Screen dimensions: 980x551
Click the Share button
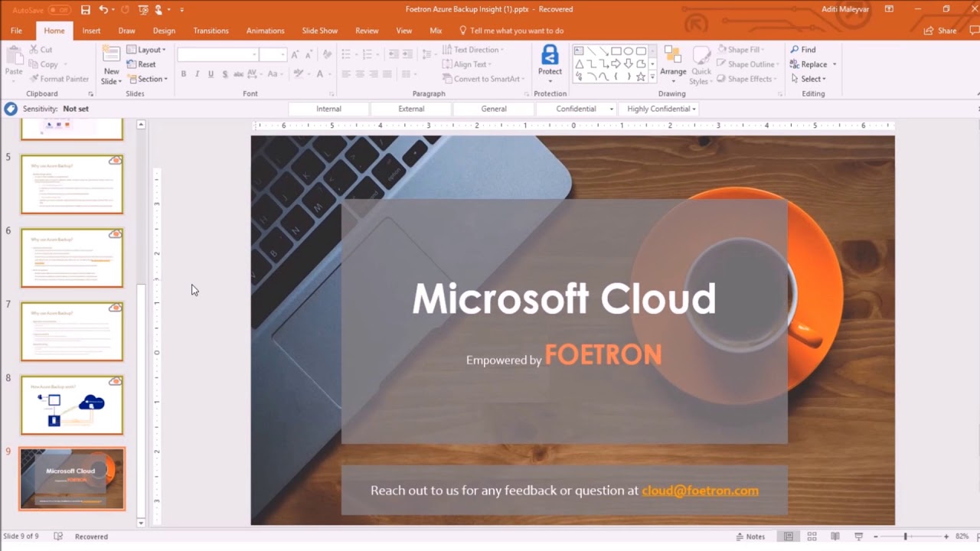pos(941,31)
